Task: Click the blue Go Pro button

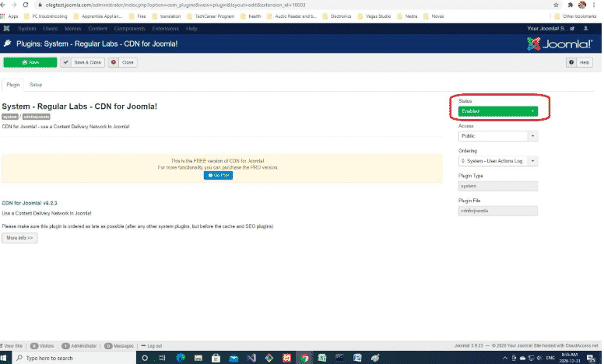Action: click(218, 175)
